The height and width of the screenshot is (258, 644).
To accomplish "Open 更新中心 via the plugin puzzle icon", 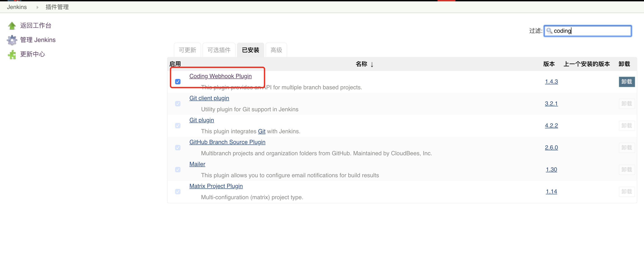I will pyautogui.click(x=12, y=54).
